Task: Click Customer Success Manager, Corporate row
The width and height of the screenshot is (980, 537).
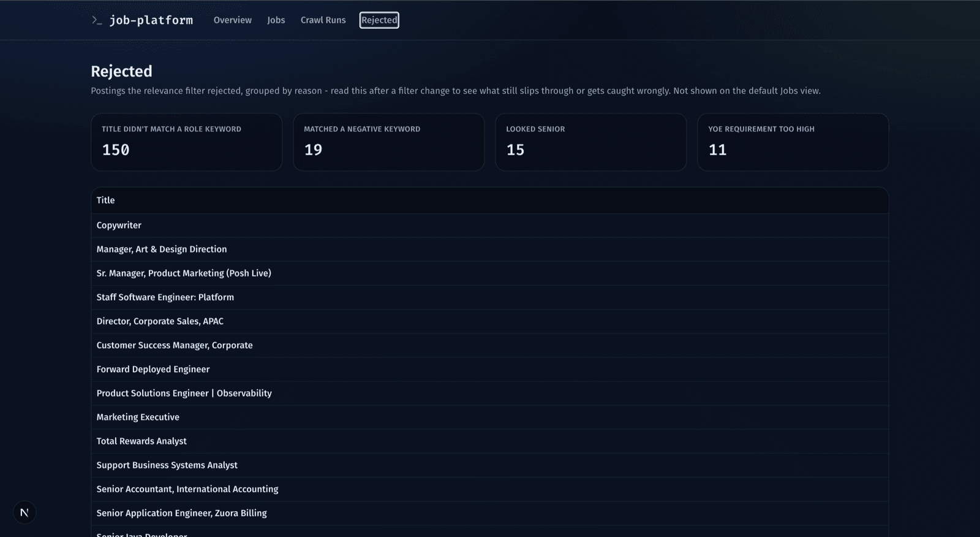Action: 490,345
